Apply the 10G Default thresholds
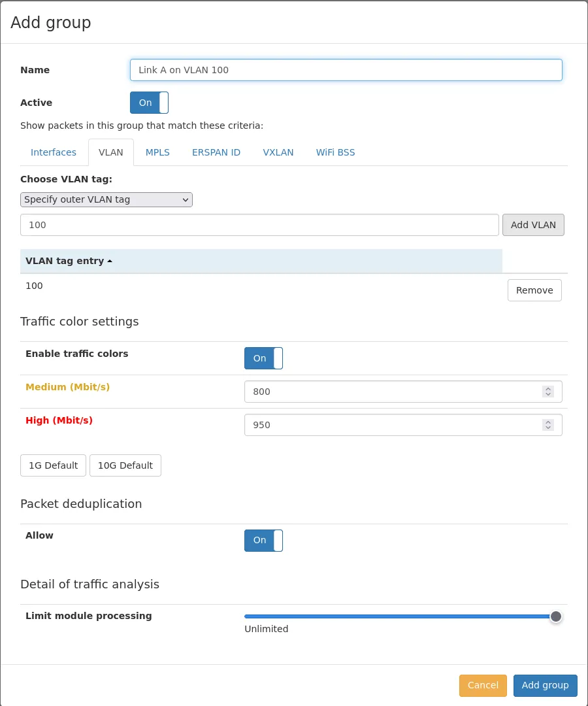588x706 pixels. pyautogui.click(x=125, y=465)
